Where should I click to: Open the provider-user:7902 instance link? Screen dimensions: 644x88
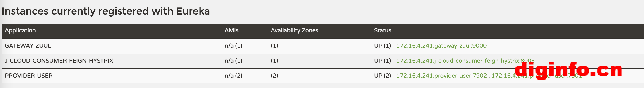441,76
